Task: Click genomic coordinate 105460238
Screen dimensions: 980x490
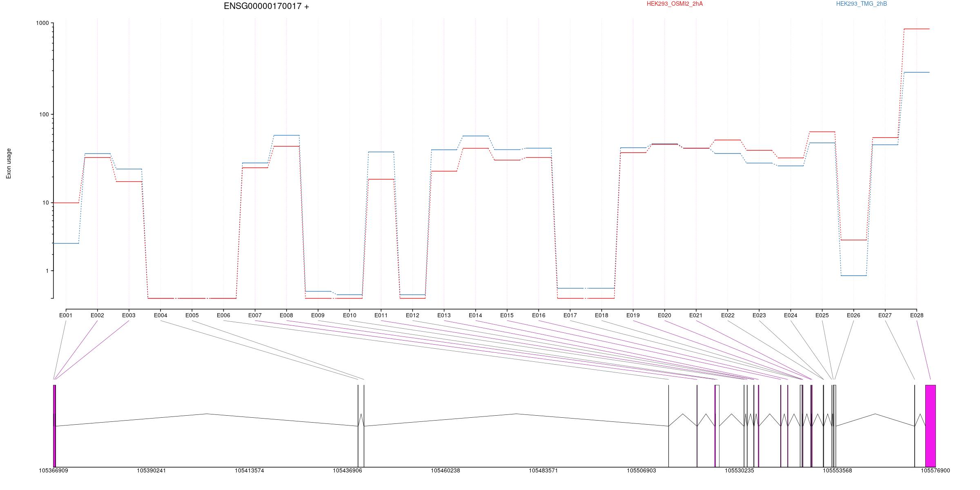Action: [x=445, y=470]
